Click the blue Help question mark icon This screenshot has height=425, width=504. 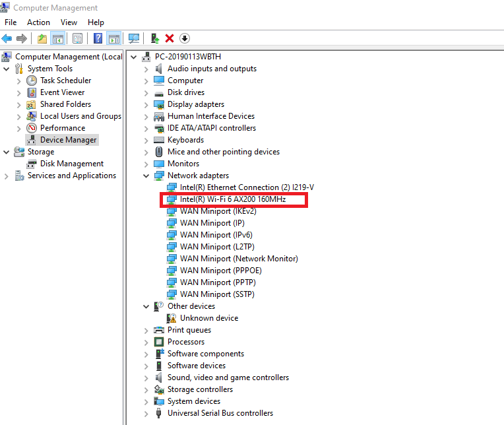(98, 38)
